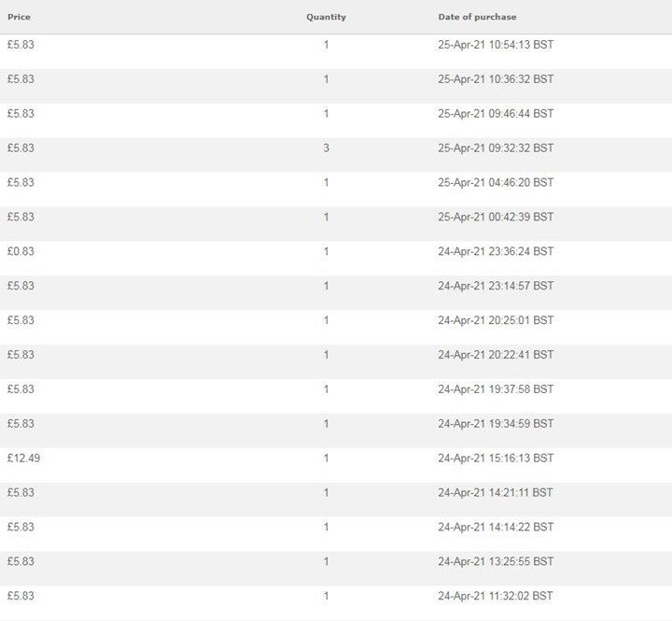Click the date 24-Apr-21 20:25:01 BST

pos(496,320)
